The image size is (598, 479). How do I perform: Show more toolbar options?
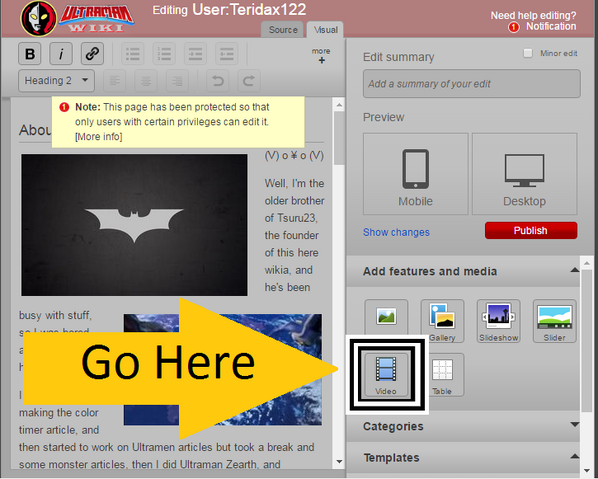tap(321, 55)
